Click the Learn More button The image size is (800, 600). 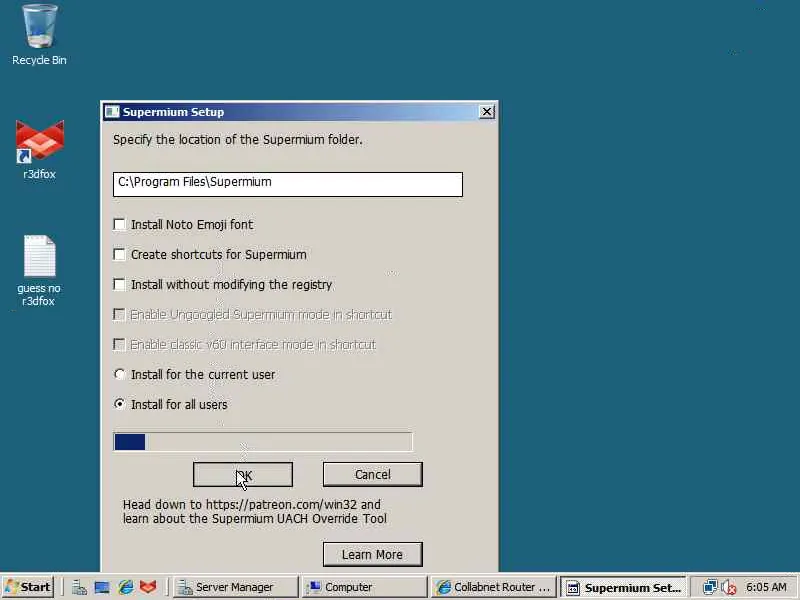click(372, 555)
